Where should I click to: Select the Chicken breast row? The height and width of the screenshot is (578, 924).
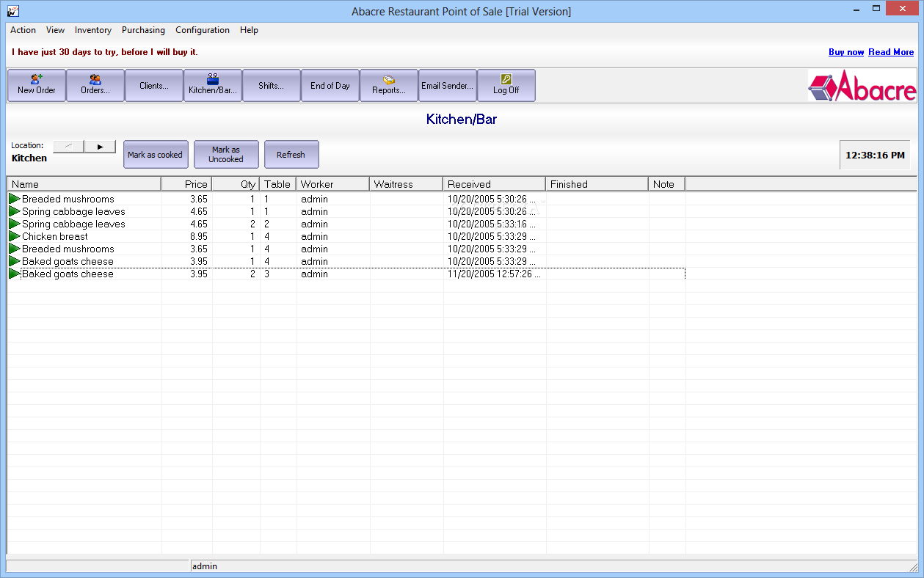346,236
